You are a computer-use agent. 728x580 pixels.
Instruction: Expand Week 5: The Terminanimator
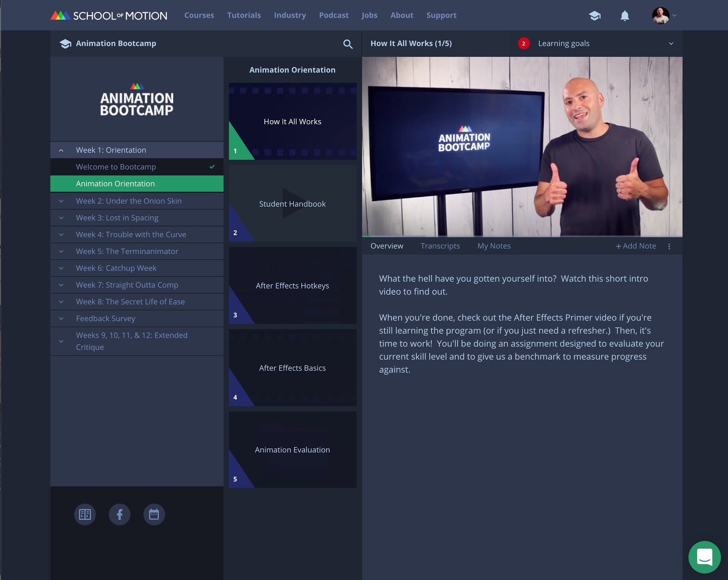[x=137, y=251]
